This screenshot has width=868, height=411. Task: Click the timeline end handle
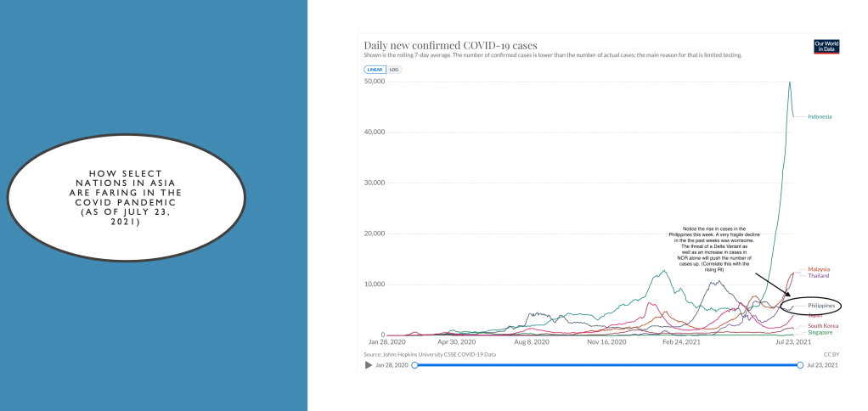pyautogui.click(x=800, y=365)
